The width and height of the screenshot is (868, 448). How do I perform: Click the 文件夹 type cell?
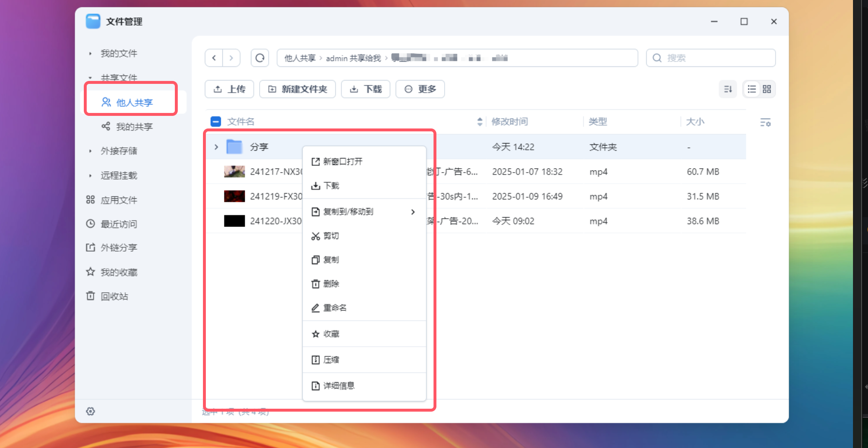[x=603, y=147]
